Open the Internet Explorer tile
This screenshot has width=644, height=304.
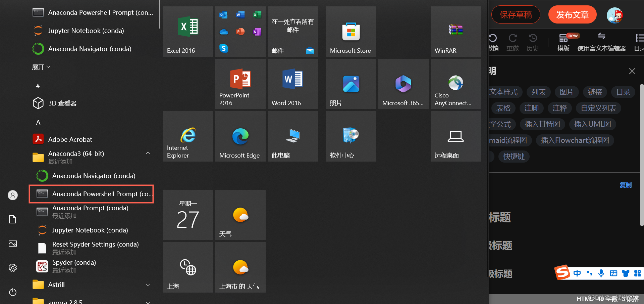click(x=188, y=136)
